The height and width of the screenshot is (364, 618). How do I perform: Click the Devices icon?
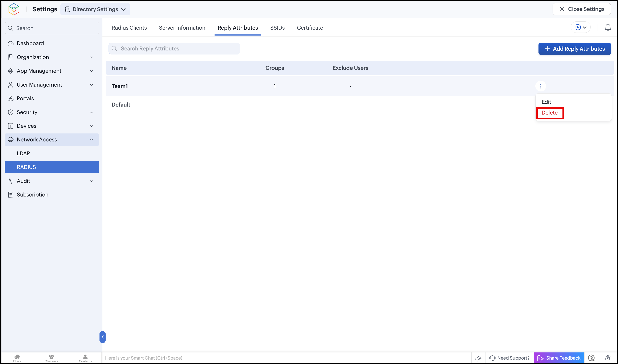pyautogui.click(x=11, y=126)
